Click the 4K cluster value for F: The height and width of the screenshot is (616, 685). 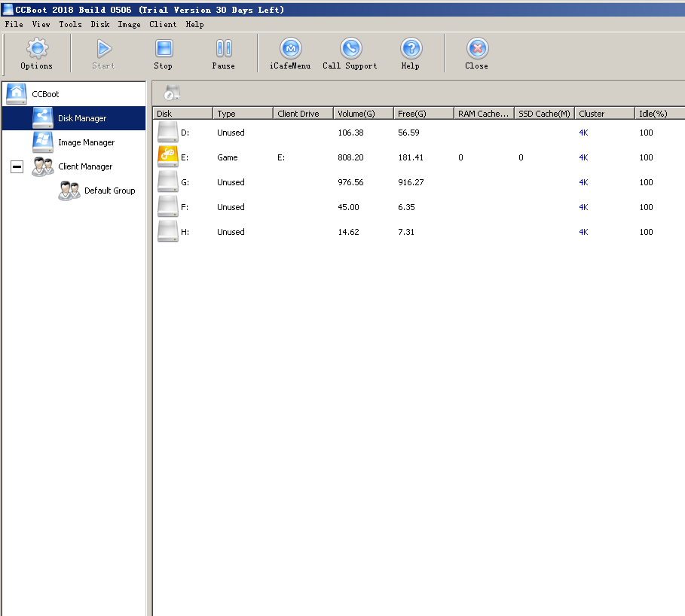(583, 207)
